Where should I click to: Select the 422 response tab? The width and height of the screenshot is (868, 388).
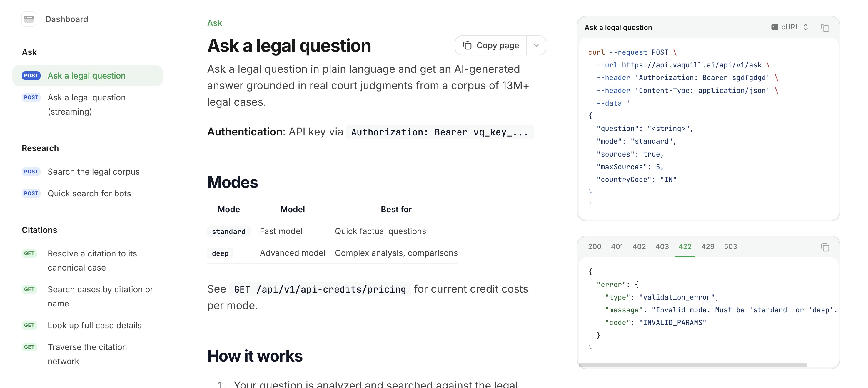(685, 247)
